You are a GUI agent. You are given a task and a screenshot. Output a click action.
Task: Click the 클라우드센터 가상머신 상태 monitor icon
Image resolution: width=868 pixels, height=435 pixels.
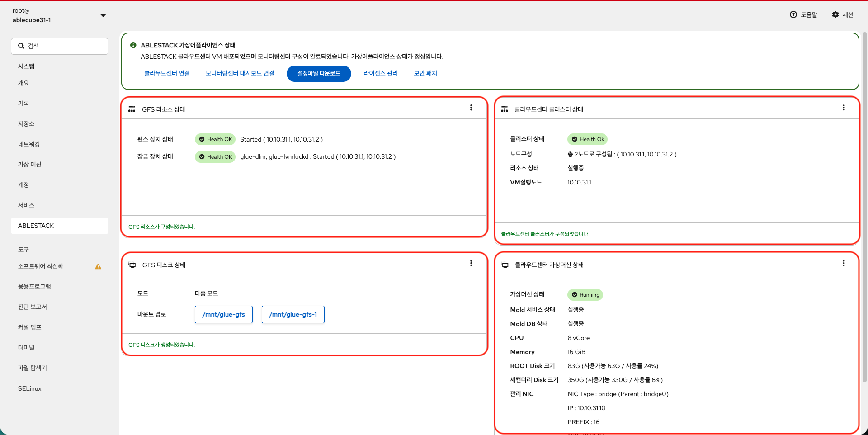point(505,265)
